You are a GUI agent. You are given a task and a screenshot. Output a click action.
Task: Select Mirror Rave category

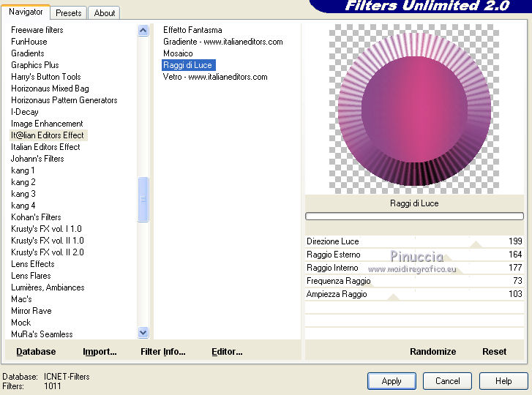[31, 311]
